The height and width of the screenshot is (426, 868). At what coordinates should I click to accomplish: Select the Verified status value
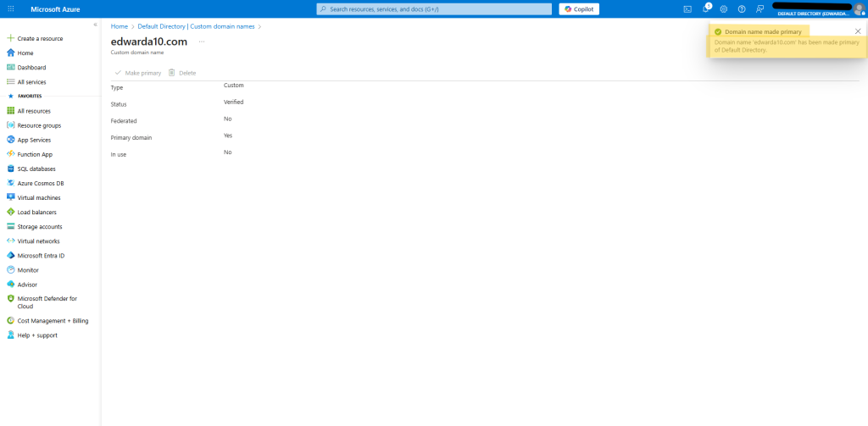(x=234, y=102)
